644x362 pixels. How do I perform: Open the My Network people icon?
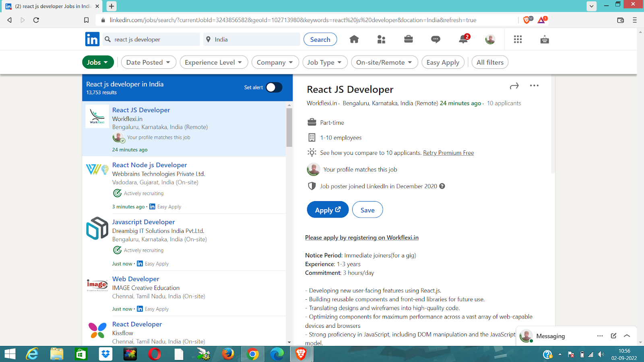click(x=381, y=39)
